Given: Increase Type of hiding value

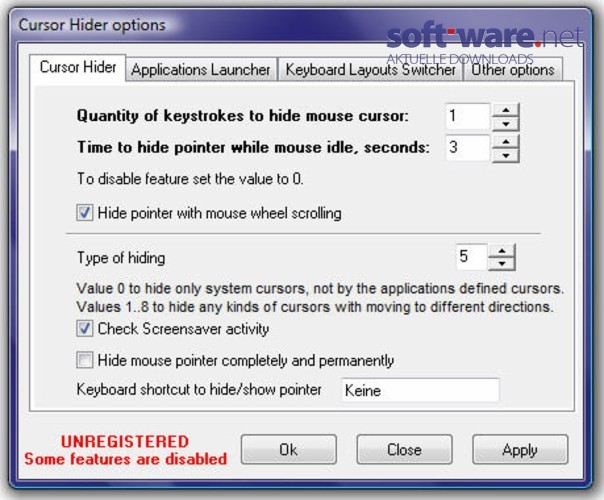Looking at the screenshot, I should coord(502,251).
